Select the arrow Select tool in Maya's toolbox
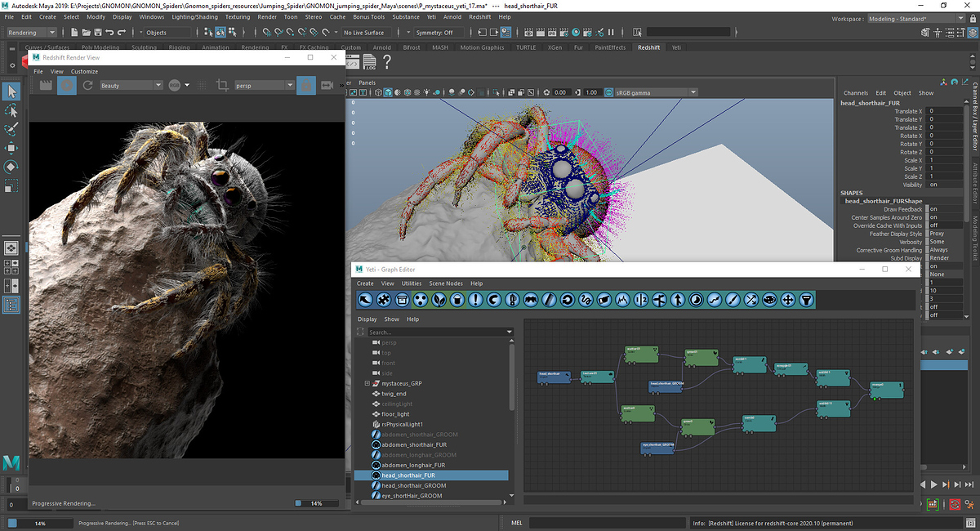The height and width of the screenshot is (531, 980). tap(11, 91)
